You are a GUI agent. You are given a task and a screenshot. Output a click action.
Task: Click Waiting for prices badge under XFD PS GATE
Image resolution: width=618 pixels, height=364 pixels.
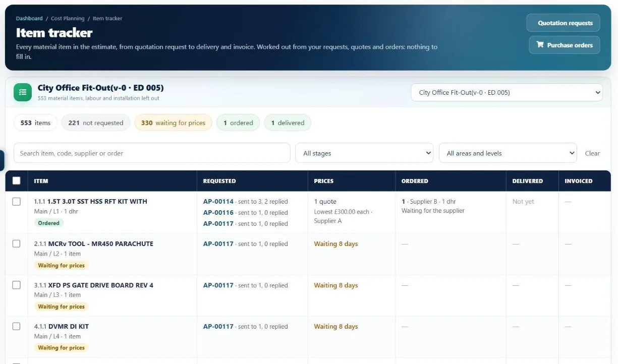point(61,307)
